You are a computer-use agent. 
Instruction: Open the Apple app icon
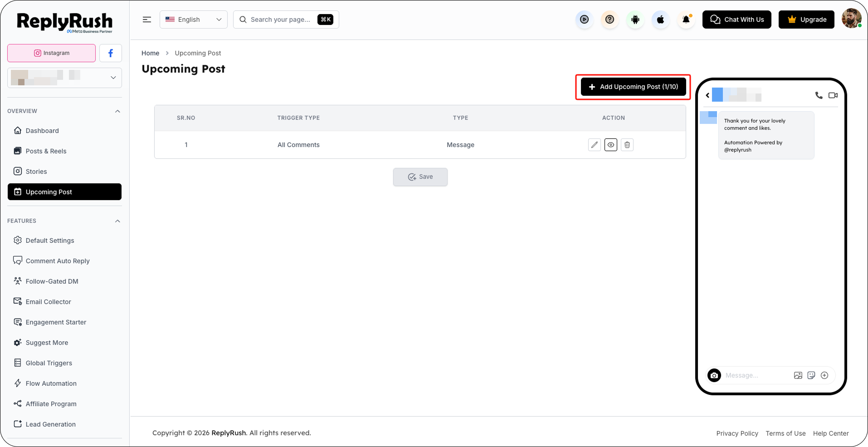661,20
